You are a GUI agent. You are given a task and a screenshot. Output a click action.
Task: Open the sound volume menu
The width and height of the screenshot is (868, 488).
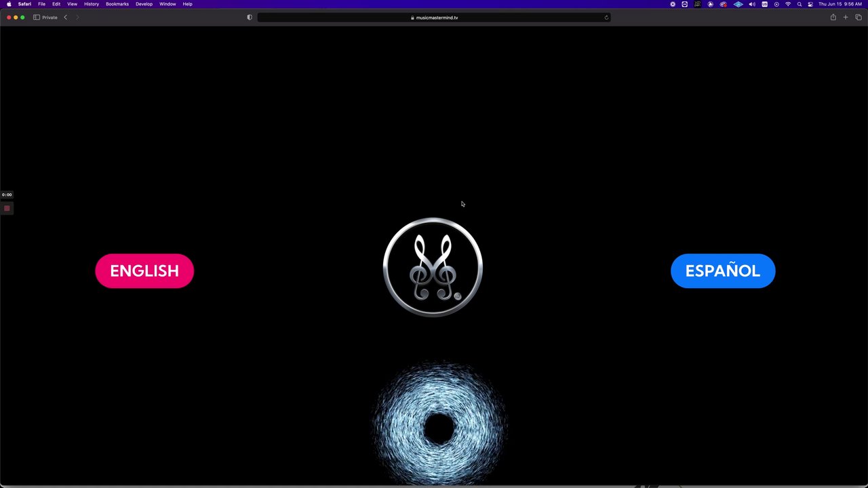tap(752, 4)
